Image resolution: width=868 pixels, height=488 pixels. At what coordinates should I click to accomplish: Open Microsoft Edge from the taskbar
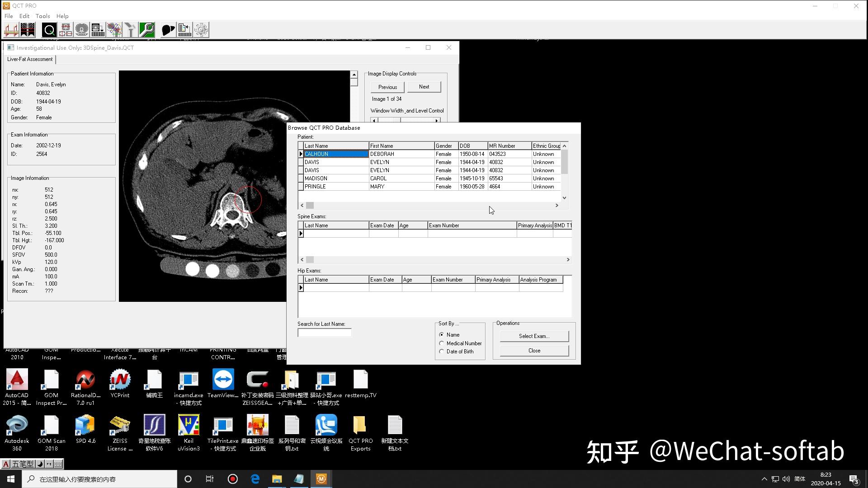click(x=255, y=479)
